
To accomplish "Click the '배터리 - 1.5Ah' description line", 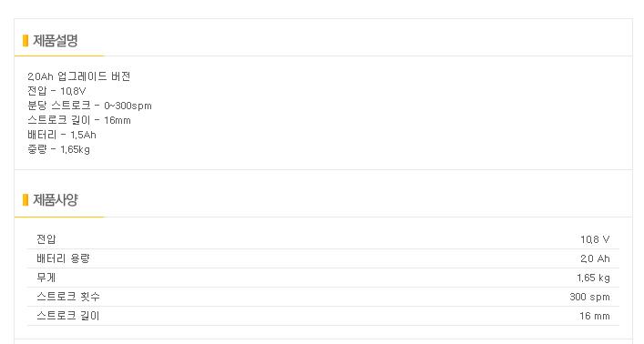I will point(62,135).
